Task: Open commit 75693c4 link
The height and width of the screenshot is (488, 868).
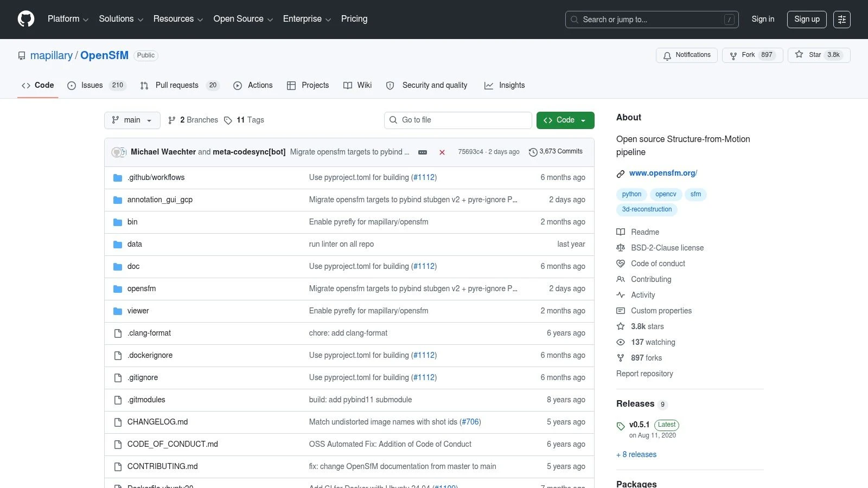Action: click(x=470, y=152)
